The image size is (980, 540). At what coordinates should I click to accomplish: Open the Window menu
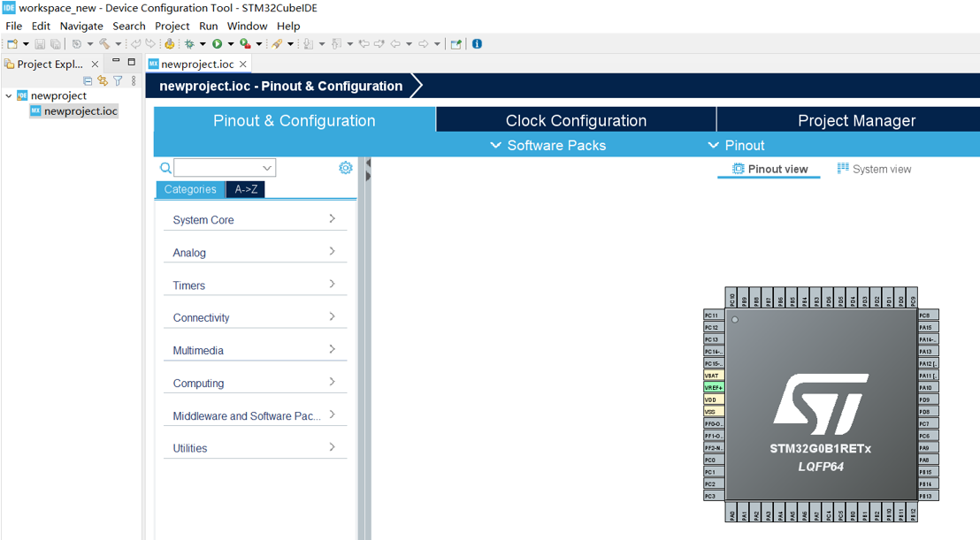(247, 27)
